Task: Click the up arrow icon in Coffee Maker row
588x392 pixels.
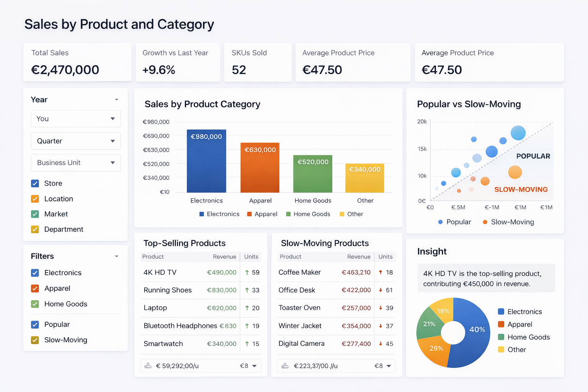Action: [x=381, y=272]
